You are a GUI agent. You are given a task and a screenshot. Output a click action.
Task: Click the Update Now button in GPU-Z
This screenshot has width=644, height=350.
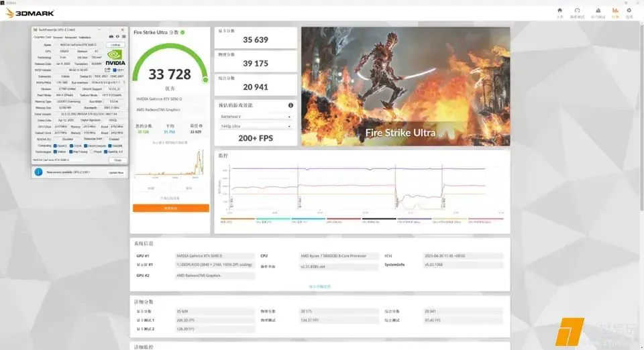point(116,172)
